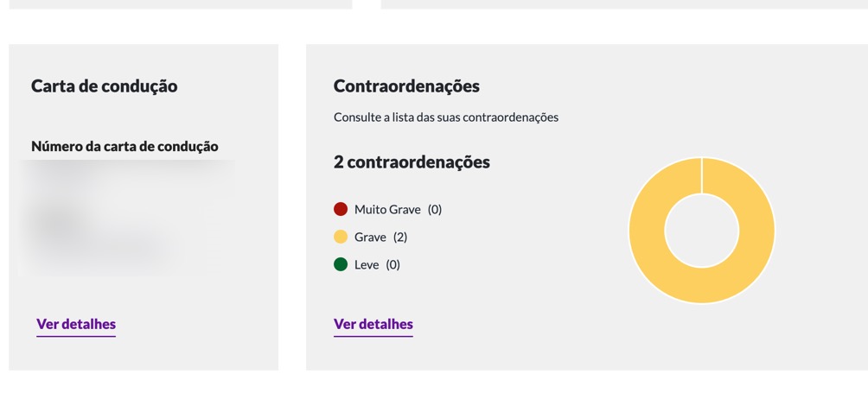Click "Consulte a lista das suas contraordenações" text

[x=446, y=117]
